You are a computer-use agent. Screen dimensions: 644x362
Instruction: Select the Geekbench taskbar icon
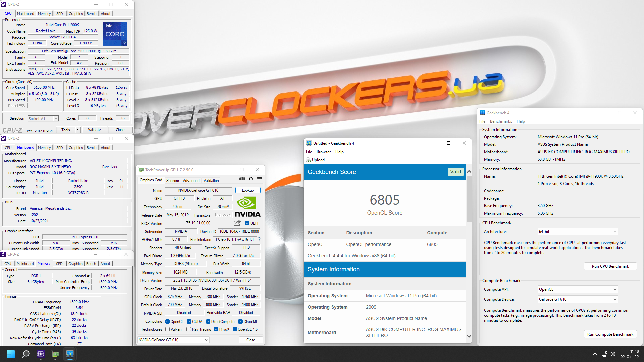[70, 354]
